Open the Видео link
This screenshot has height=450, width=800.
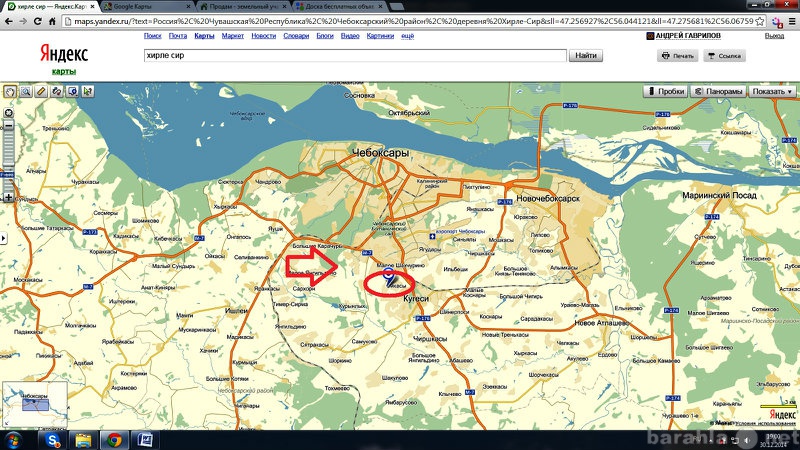pyautogui.click(x=350, y=36)
